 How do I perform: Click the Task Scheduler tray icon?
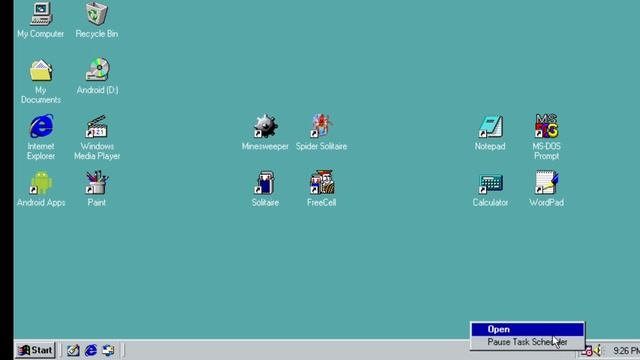pyautogui.click(x=588, y=351)
